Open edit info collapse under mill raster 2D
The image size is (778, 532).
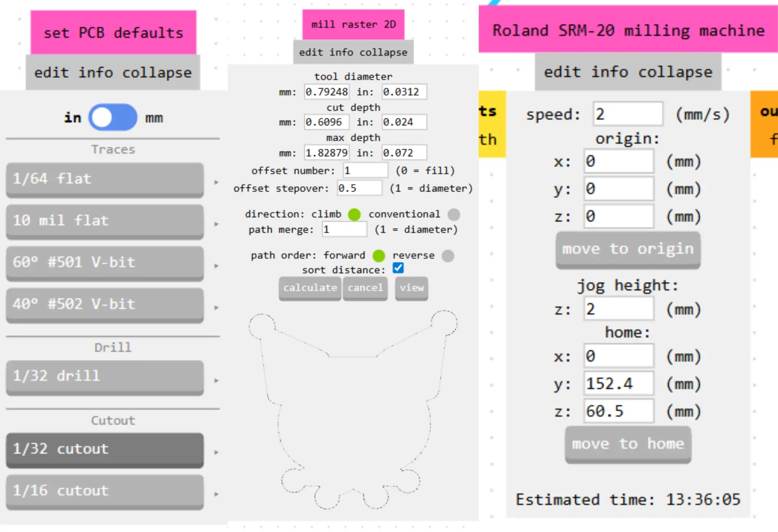[353, 52]
